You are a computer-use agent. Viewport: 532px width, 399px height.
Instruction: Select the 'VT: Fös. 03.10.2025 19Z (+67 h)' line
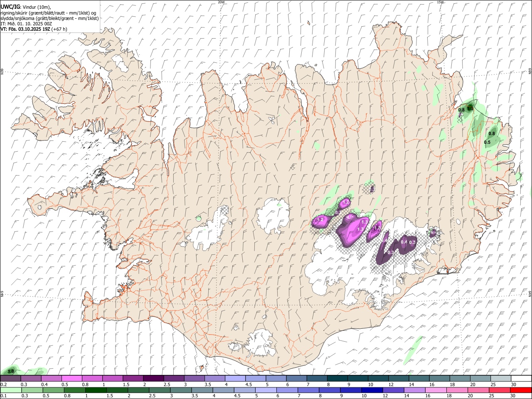tap(34, 29)
